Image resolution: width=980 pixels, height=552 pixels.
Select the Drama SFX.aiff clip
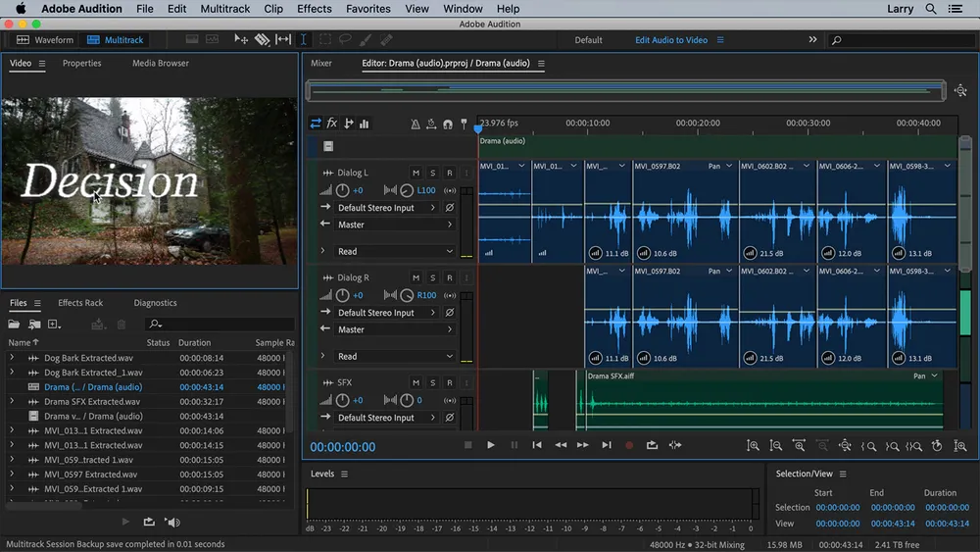[763, 399]
